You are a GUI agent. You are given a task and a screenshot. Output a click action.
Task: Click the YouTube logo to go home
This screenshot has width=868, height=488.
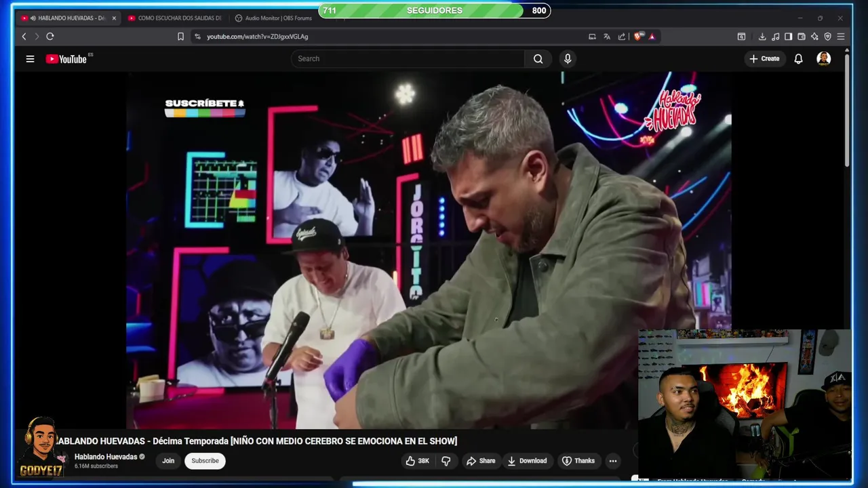pyautogui.click(x=66, y=59)
